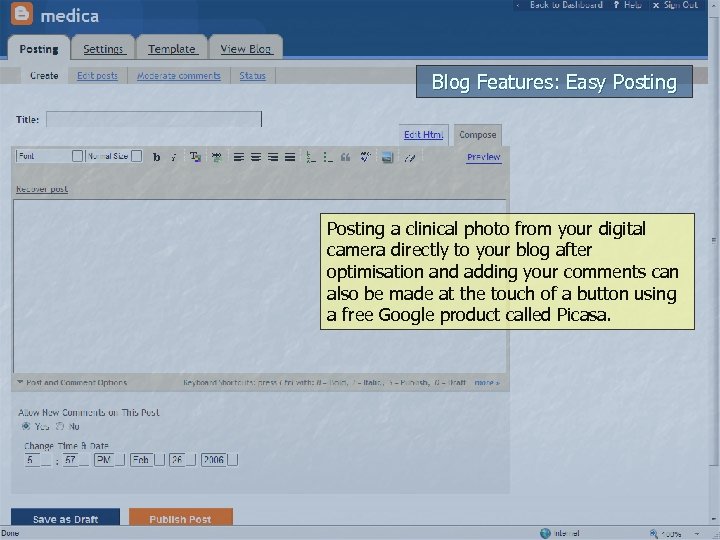Click the Recover post link
The width and height of the screenshot is (720, 540).
[42, 189]
